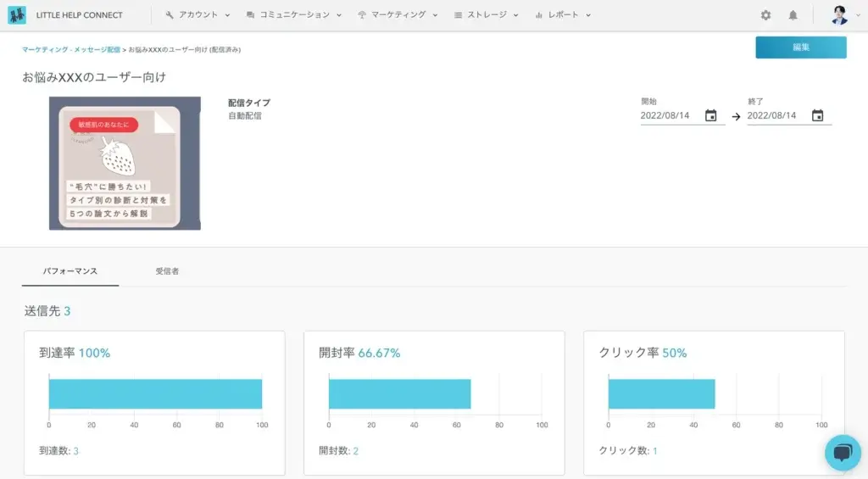Open the end date calendar icon
Image resolution: width=868 pixels, height=479 pixels.
pyautogui.click(x=817, y=116)
